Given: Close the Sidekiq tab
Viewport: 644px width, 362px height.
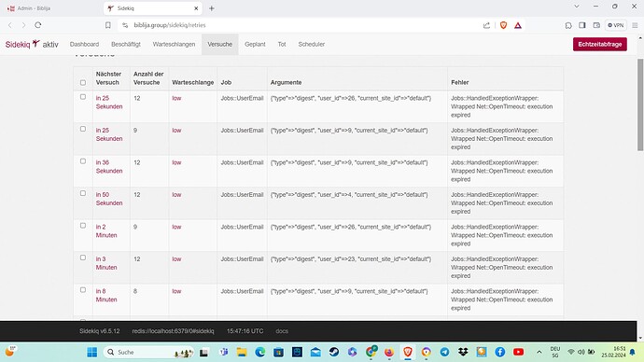Looking at the screenshot, I should [x=196, y=8].
